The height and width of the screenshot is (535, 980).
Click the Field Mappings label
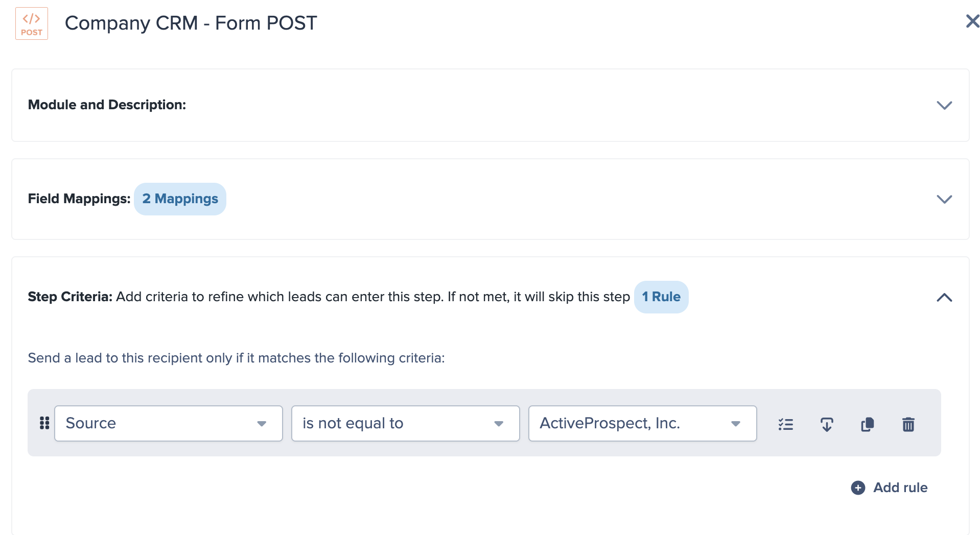[x=79, y=199]
